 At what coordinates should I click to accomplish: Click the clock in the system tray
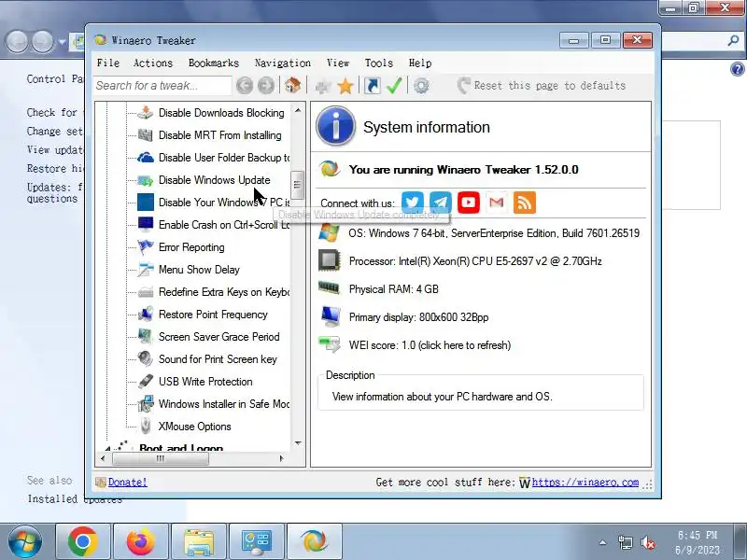[698, 543]
